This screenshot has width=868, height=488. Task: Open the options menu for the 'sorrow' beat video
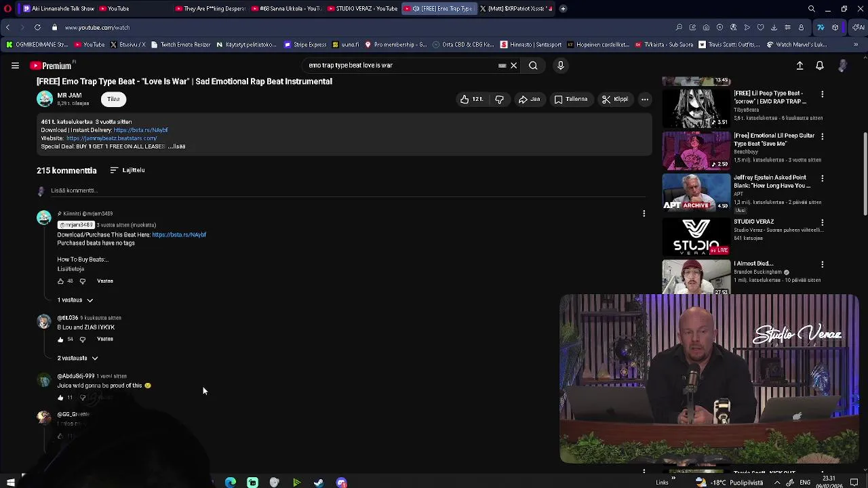[x=823, y=94]
